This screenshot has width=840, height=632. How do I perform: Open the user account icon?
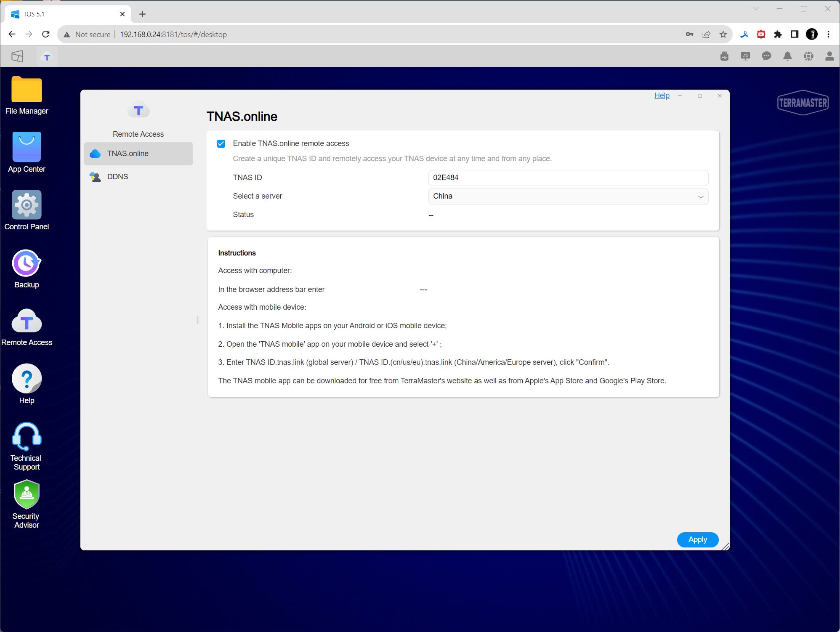click(829, 56)
